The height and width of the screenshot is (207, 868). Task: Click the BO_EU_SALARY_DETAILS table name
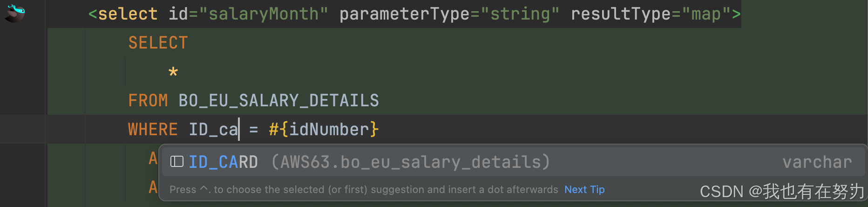(x=279, y=101)
